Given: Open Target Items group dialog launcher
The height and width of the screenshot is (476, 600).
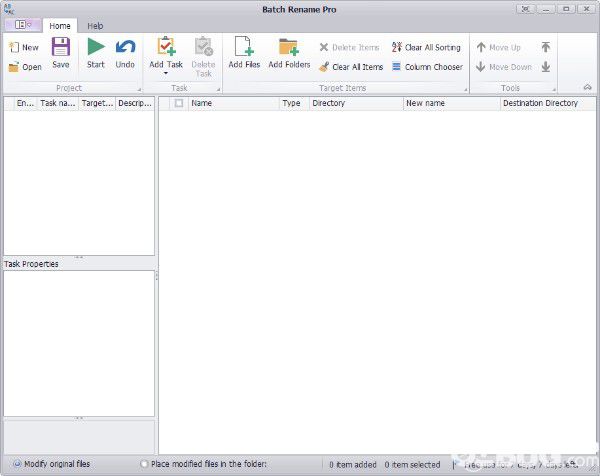Looking at the screenshot, I should pyautogui.click(x=466, y=90).
